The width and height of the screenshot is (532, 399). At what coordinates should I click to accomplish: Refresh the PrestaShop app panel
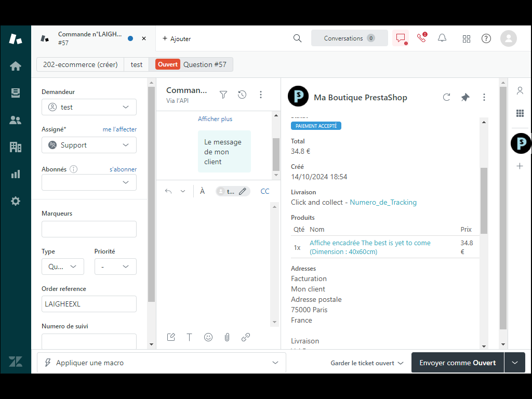click(446, 97)
